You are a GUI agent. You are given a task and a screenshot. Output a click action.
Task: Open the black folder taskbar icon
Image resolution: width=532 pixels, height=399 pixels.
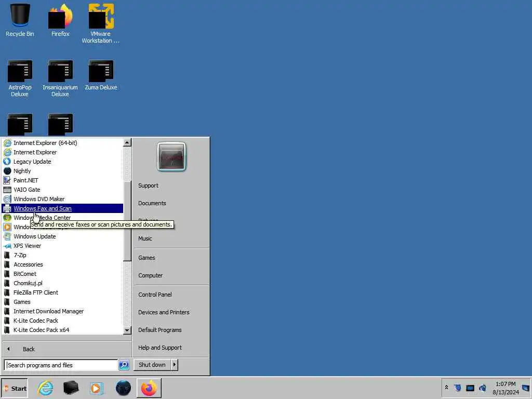pyautogui.click(x=71, y=388)
